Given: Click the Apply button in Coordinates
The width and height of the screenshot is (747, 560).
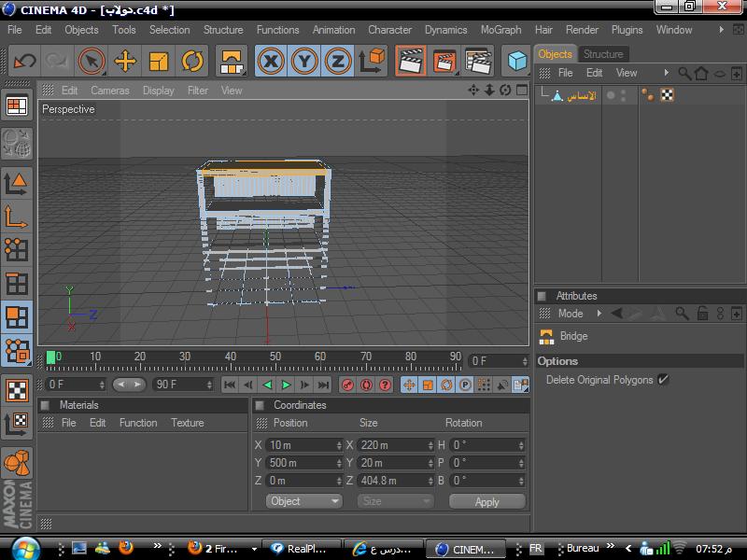Looking at the screenshot, I should [486, 501].
